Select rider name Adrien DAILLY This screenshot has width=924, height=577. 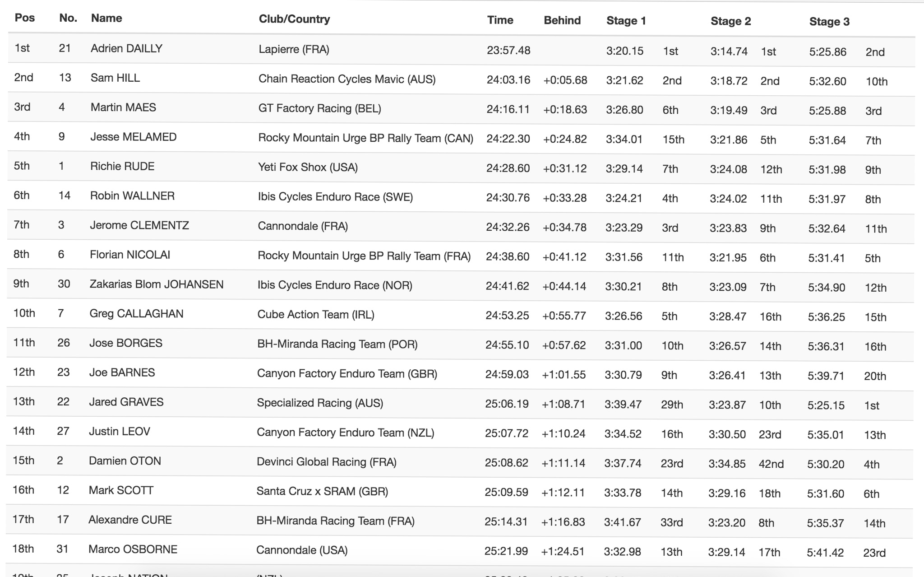click(x=126, y=48)
